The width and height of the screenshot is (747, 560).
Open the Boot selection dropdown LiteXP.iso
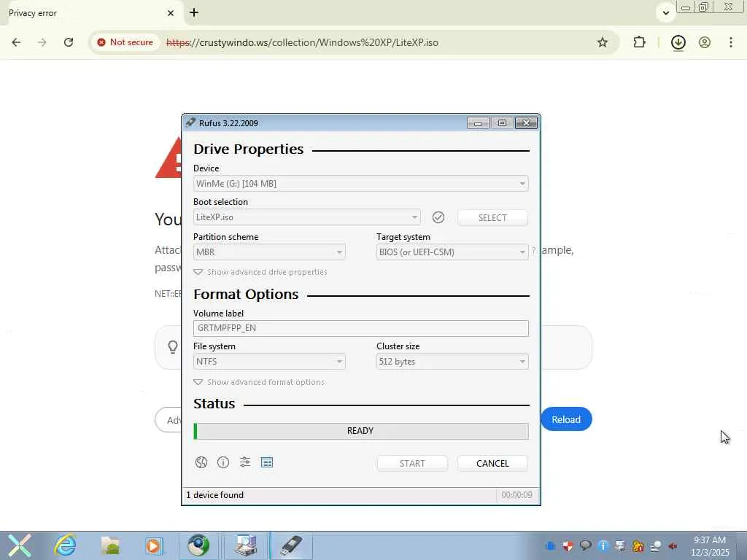[x=307, y=217]
